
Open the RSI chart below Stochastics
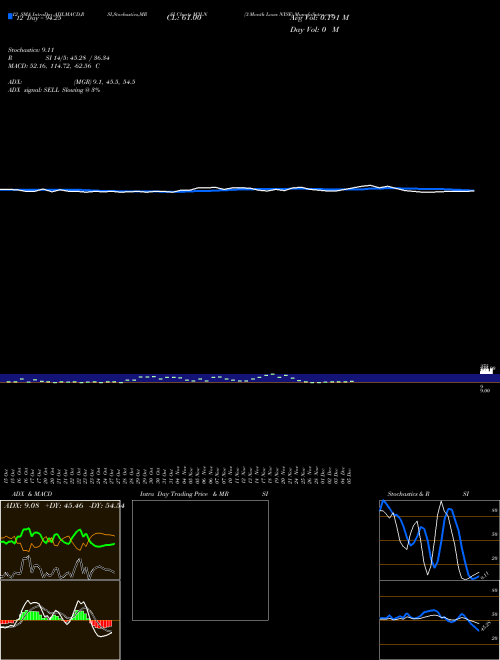click(x=439, y=620)
